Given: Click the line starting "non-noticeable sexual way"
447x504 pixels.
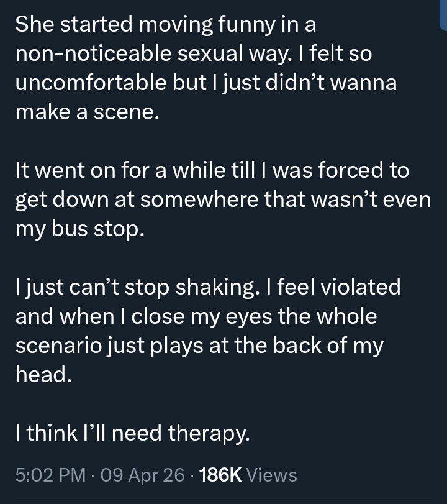Looking at the screenshot, I should point(193,53).
